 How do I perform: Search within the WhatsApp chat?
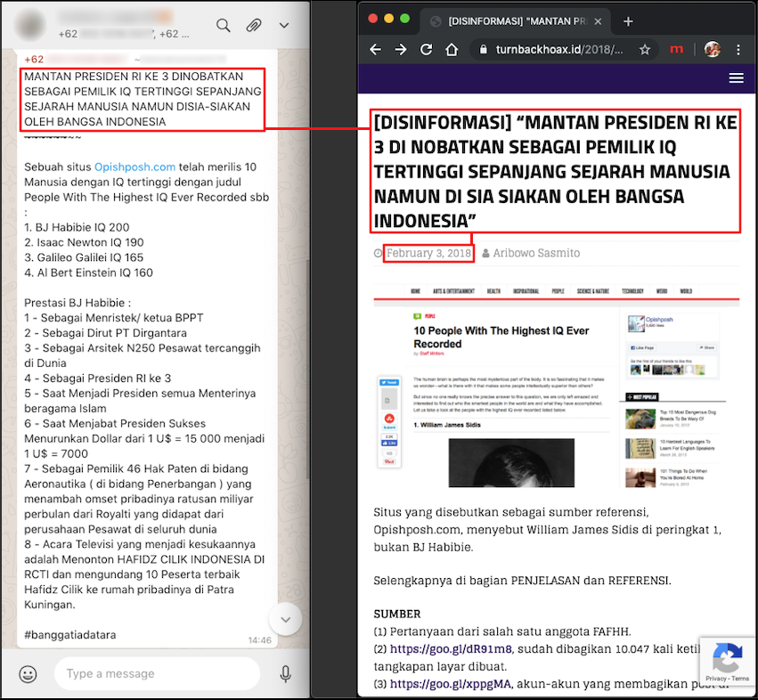(224, 25)
